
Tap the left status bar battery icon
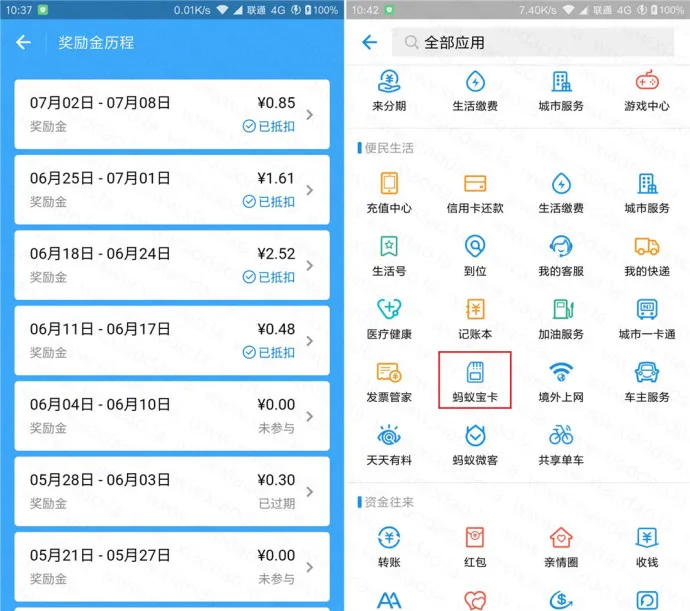(308, 10)
